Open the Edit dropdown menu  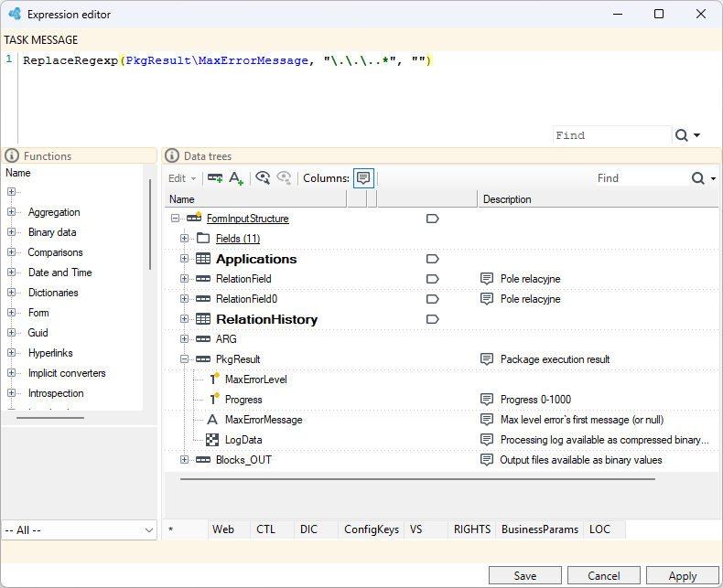coord(182,178)
